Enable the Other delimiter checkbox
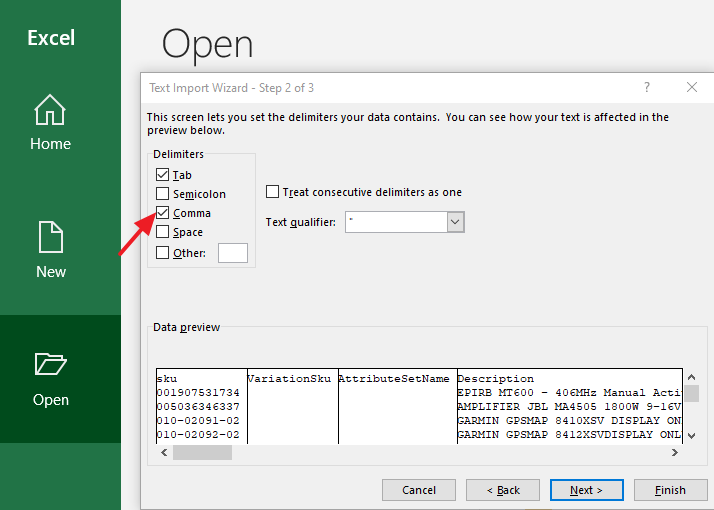Viewport: 714px width, 510px height. pos(163,252)
